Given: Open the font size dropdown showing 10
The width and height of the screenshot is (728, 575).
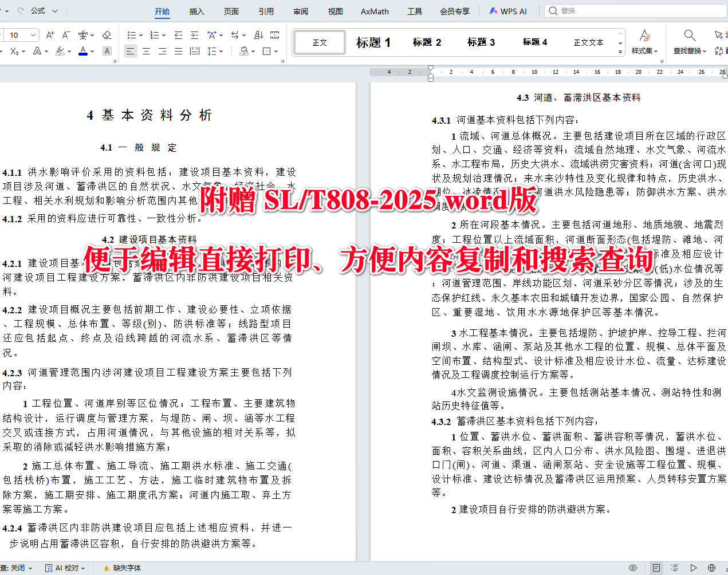Looking at the screenshot, I should [x=20, y=35].
